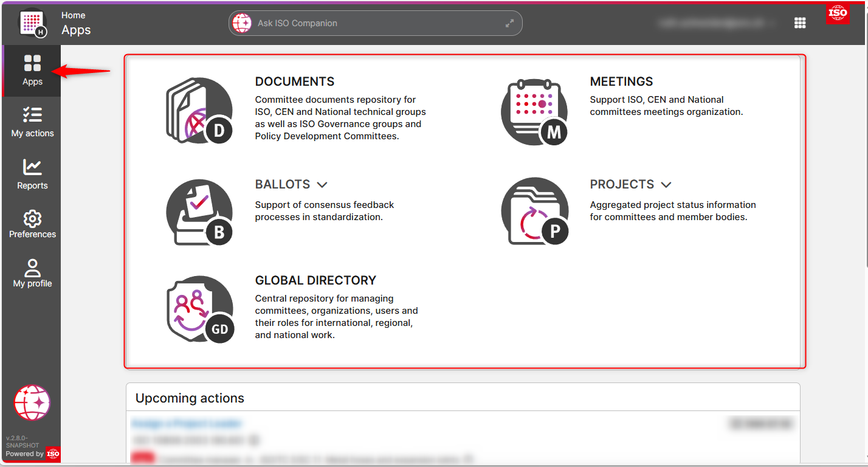Expand the Ask ISO Companion search box
The image size is (868, 467).
point(509,23)
